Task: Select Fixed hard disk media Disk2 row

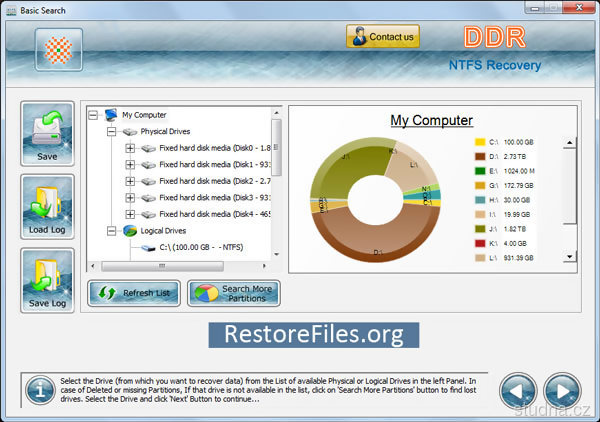Action: 215,181
